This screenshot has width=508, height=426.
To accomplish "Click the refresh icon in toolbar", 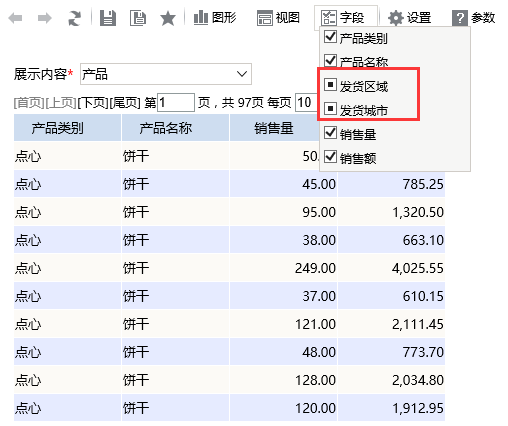I will coord(74,18).
